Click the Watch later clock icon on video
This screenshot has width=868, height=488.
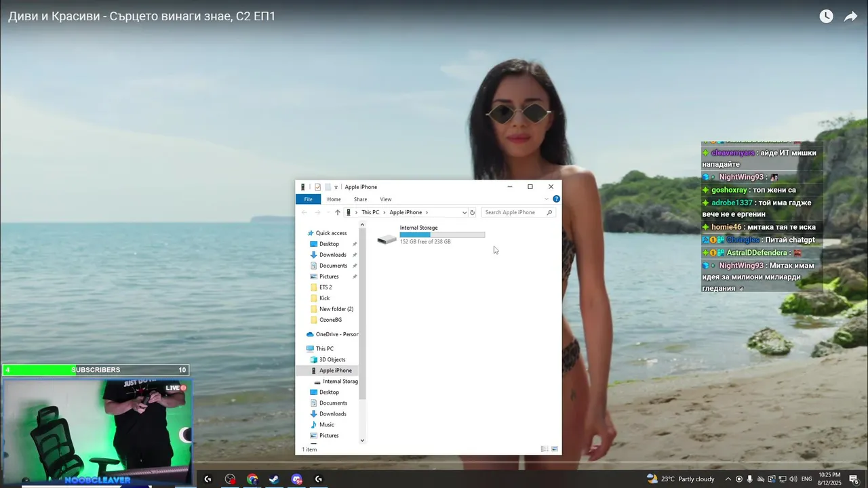(x=826, y=16)
